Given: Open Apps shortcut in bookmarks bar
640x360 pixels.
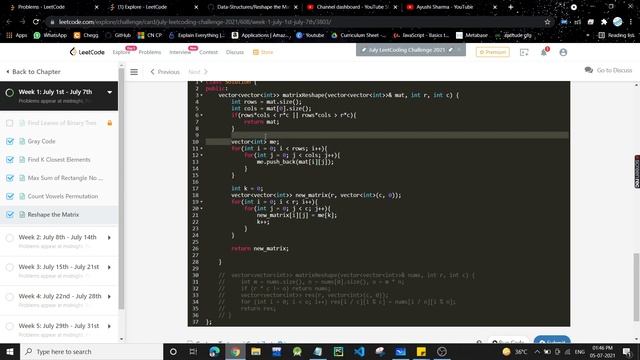Looking at the screenshot, I should coord(17,36).
